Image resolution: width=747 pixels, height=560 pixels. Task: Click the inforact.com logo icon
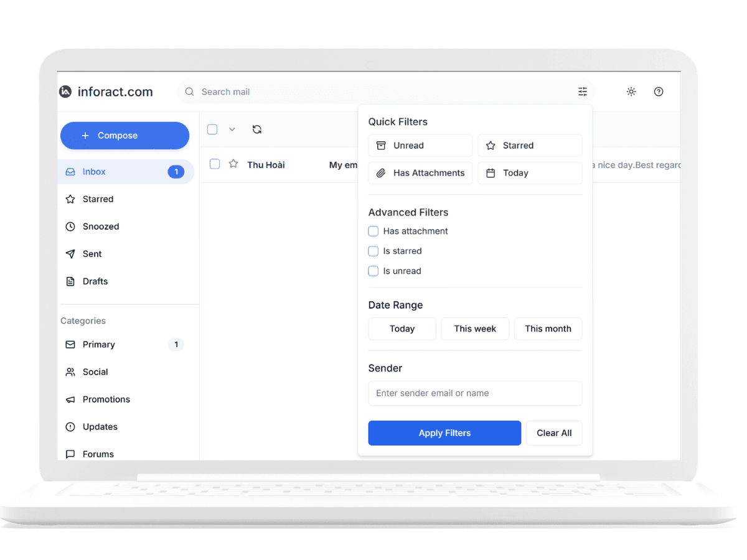[x=65, y=91]
